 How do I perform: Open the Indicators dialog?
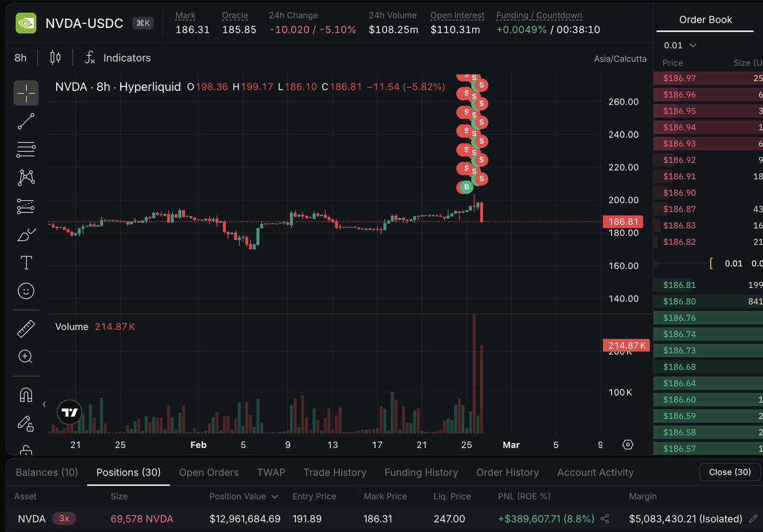point(118,58)
